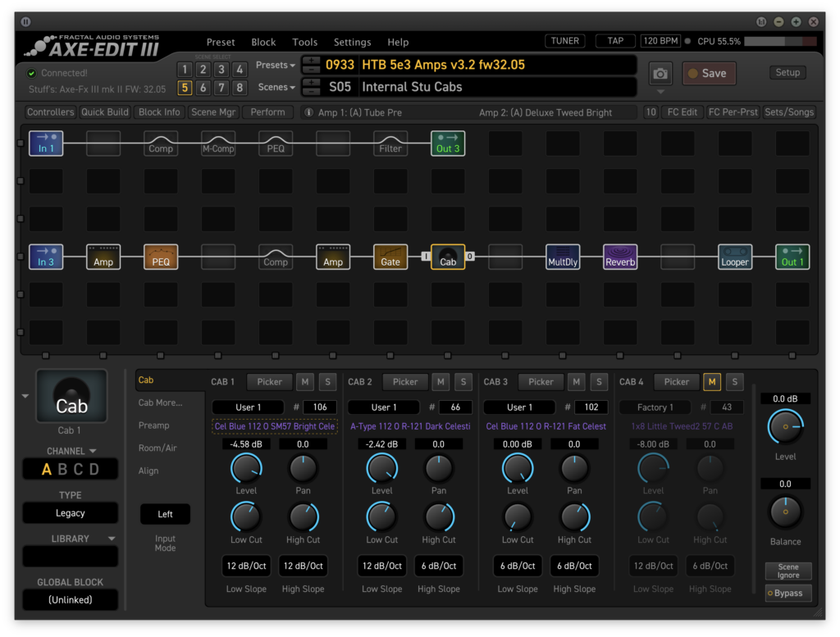The height and width of the screenshot is (637, 840).
Task: Open the Setup button
Action: pos(787,73)
